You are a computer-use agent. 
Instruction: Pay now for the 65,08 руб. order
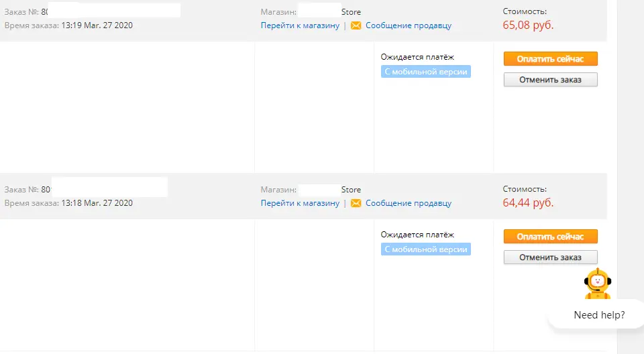click(x=550, y=59)
